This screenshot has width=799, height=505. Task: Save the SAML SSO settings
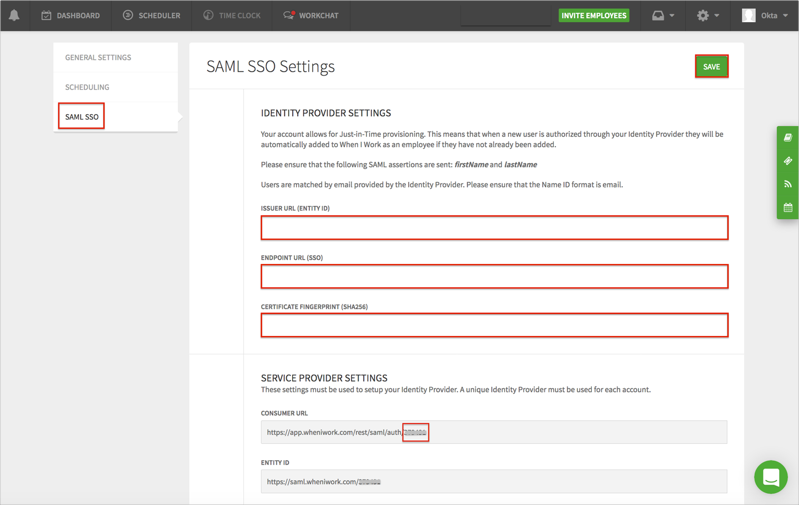point(711,67)
